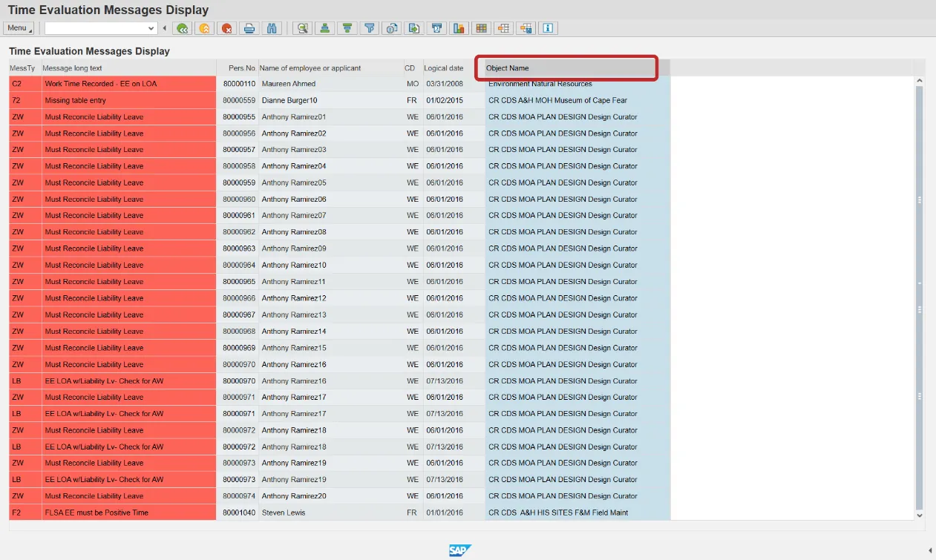
Task: Click the red Cancel icon
Action: tap(227, 28)
